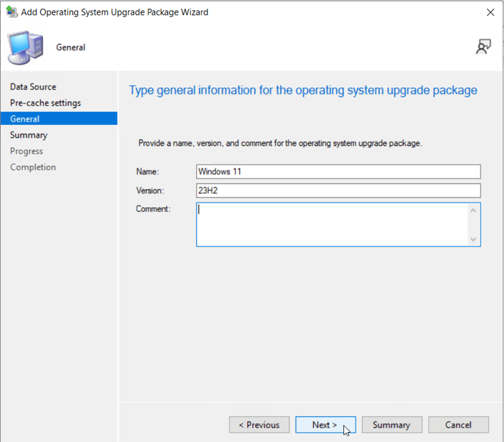This screenshot has width=504, height=442.
Task: Go to the Data Source step in sidebar
Action: pyautogui.click(x=33, y=87)
